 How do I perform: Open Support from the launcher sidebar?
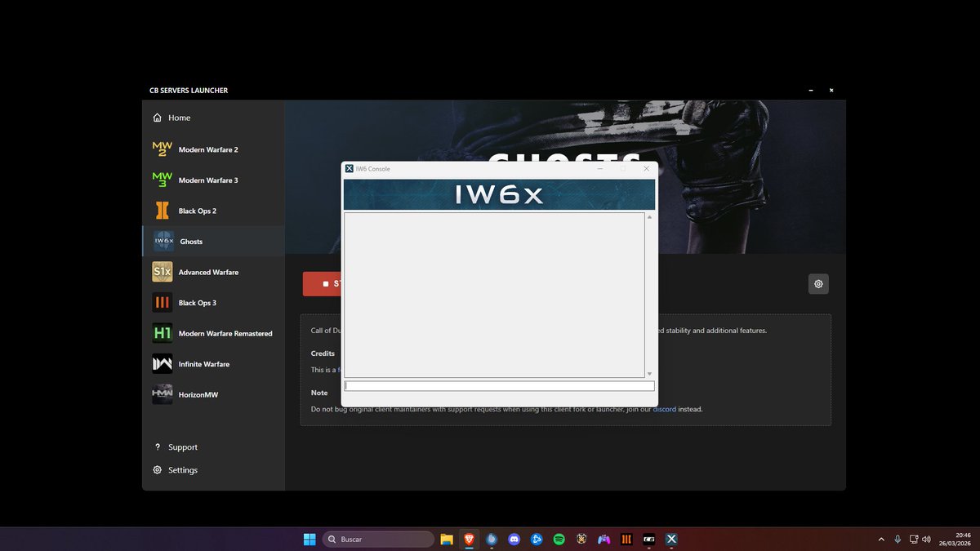pyautogui.click(x=213, y=447)
